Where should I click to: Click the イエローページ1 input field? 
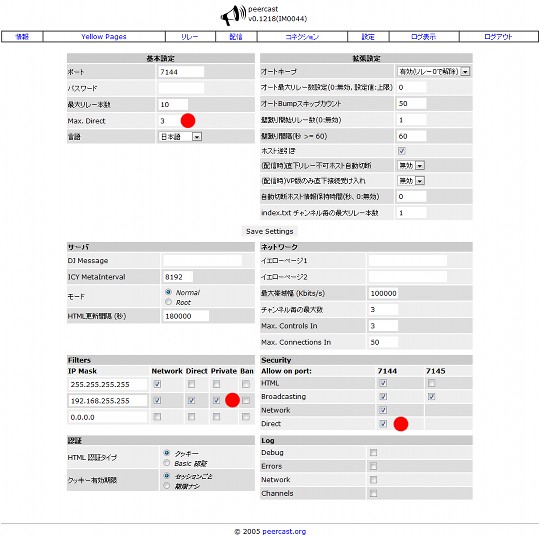tap(408, 260)
